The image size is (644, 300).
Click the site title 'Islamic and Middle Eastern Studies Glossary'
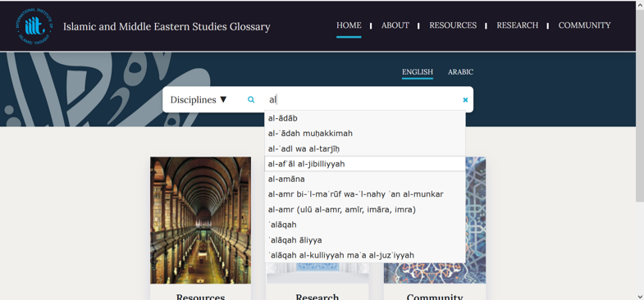(167, 27)
